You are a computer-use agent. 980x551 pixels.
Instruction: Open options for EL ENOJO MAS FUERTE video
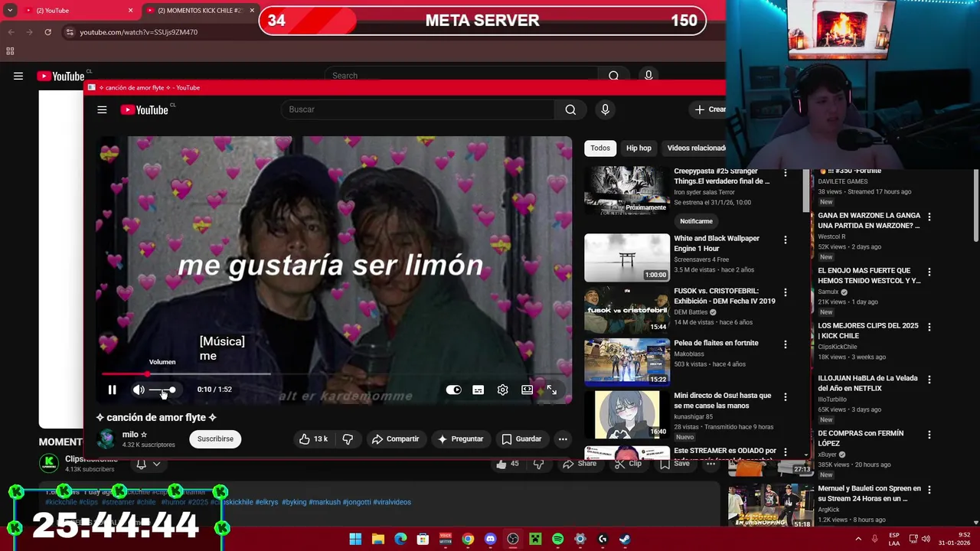pos(929,272)
